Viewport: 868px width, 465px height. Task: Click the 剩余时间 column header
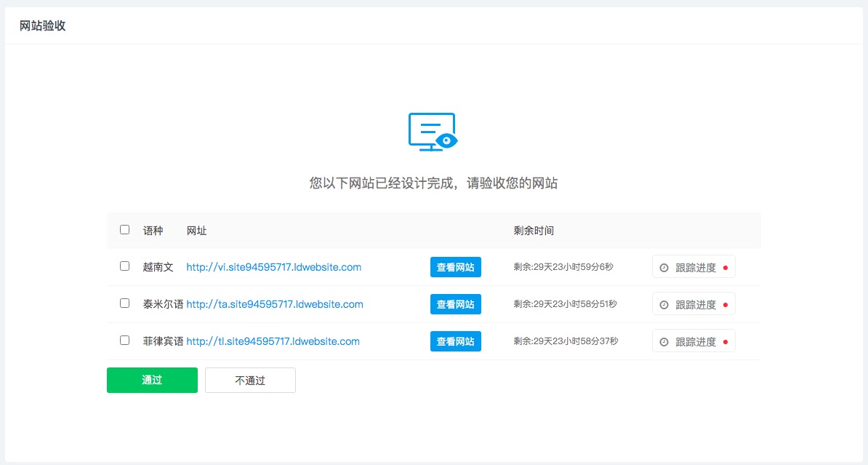click(534, 230)
